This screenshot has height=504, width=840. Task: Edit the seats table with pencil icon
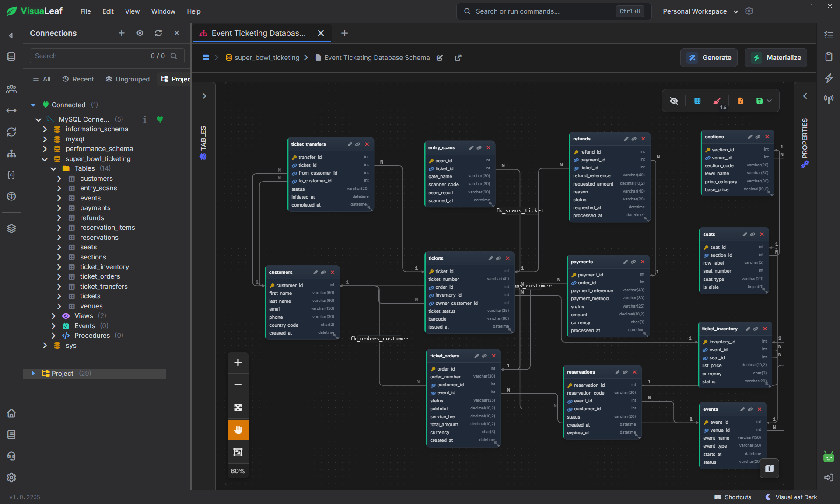click(745, 234)
